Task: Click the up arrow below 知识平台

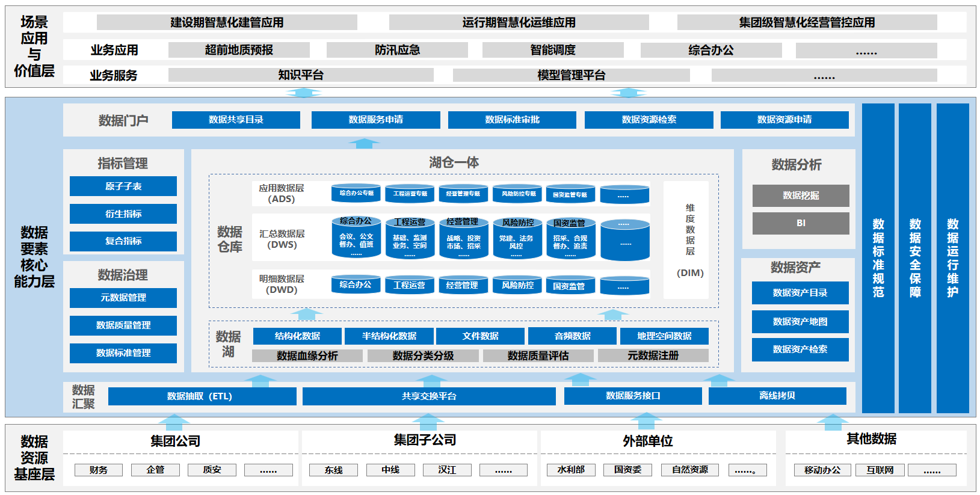Action: click(x=303, y=93)
